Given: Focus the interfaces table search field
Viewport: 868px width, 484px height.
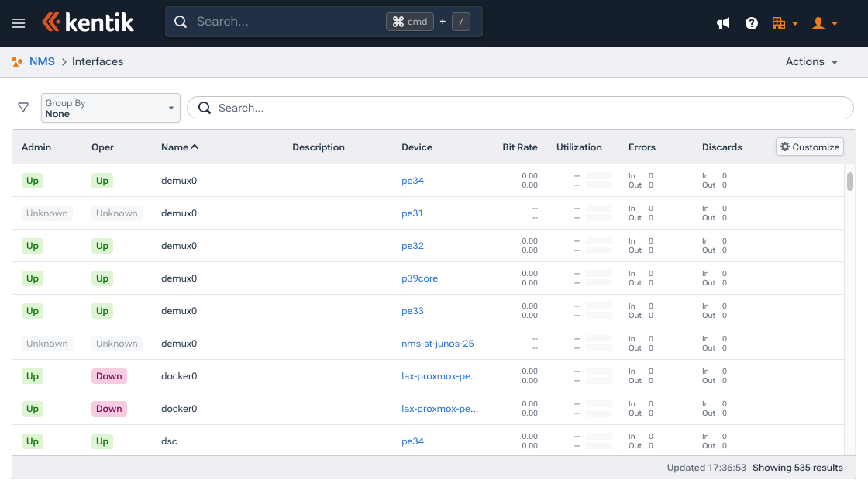Looking at the screenshot, I should point(519,108).
